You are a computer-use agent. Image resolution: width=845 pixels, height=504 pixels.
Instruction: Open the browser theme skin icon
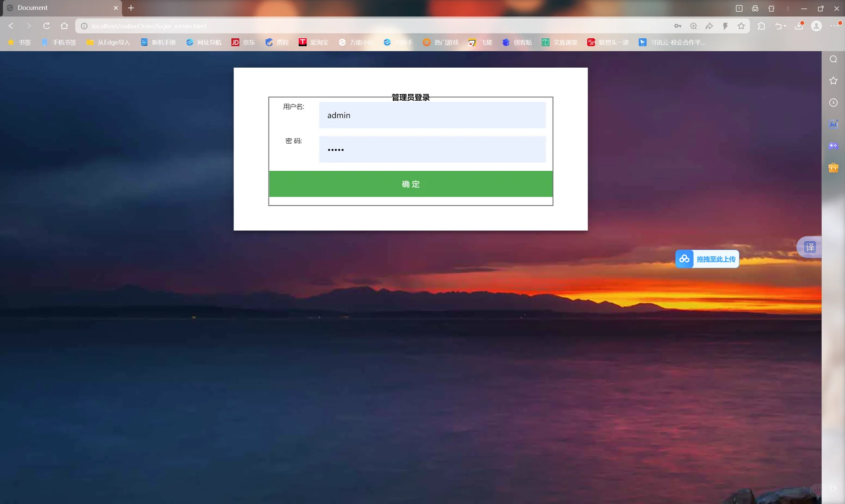pos(772,8)
